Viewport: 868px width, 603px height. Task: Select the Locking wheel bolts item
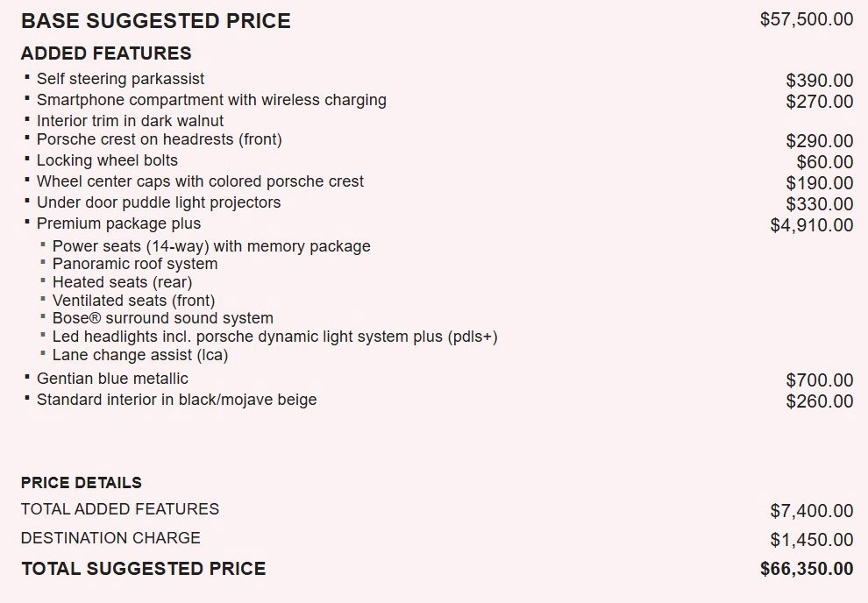click(107, 160)
